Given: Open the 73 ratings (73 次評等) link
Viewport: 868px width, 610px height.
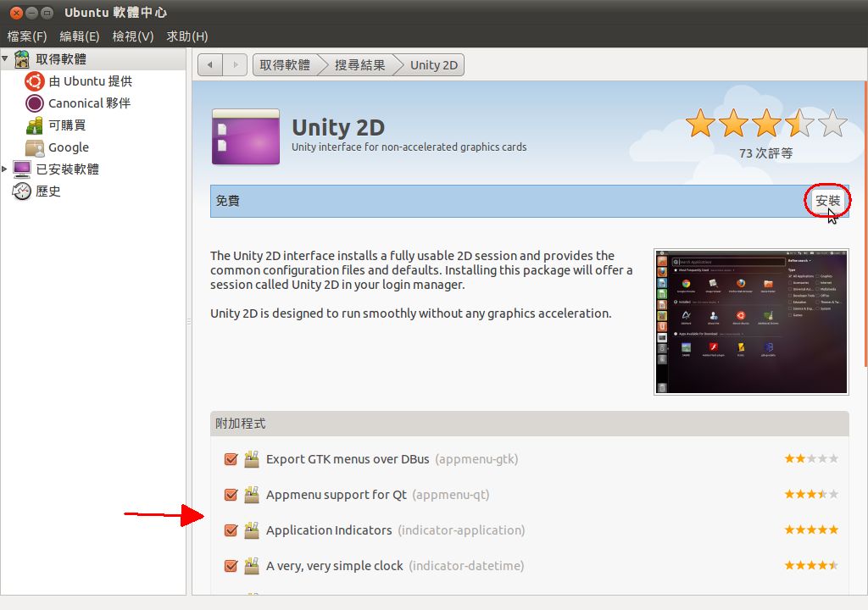Looking at the screenshot, I should 765,152.
